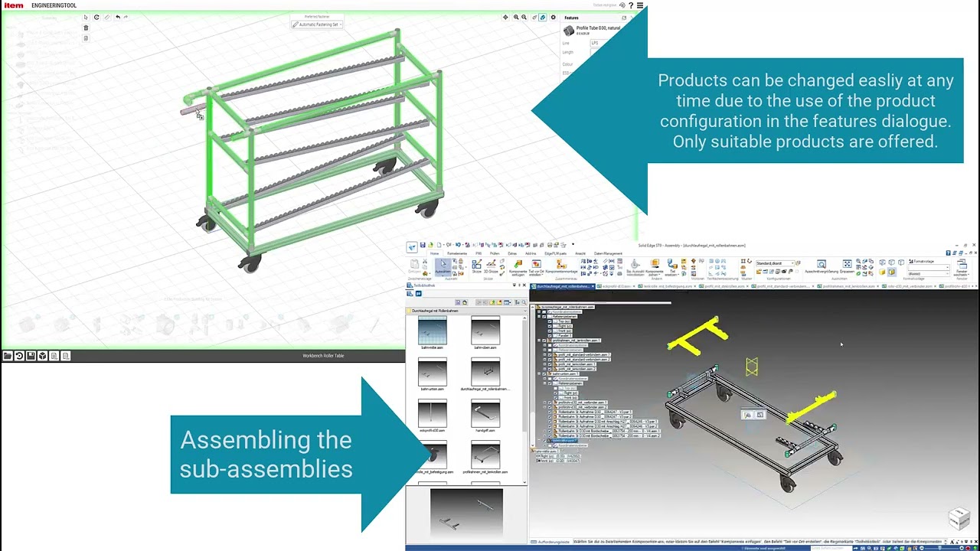Click the history clock icon in bottom toolbar
Image resolution: width=980 pixels, height=551 pixels.
[x=19, y=356]
